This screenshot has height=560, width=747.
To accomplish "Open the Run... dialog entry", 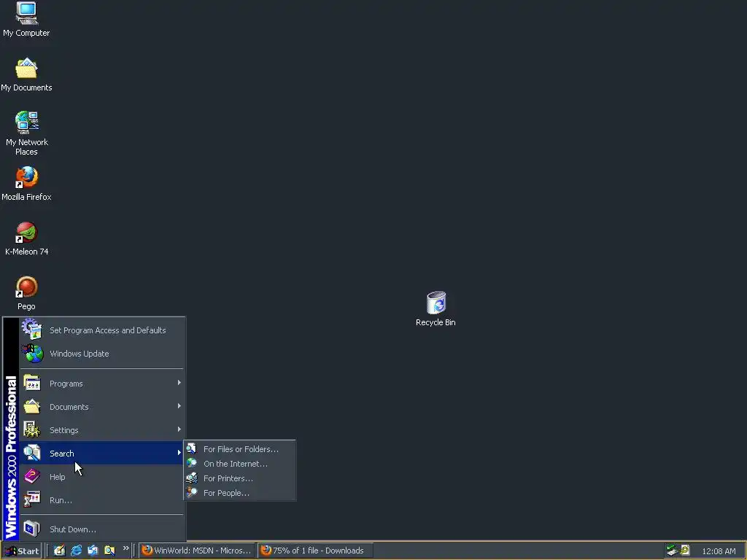I will [x=101, y=500].
